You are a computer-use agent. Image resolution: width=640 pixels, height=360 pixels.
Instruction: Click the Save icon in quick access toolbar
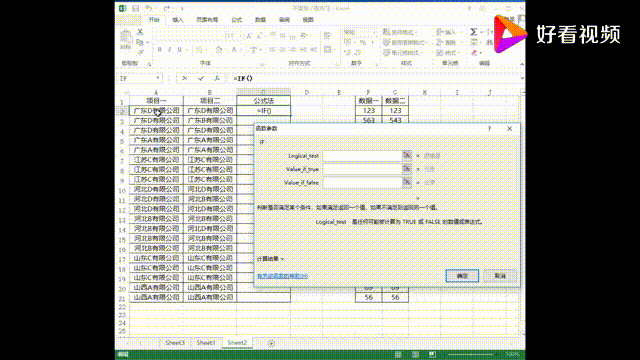[136, 8]
